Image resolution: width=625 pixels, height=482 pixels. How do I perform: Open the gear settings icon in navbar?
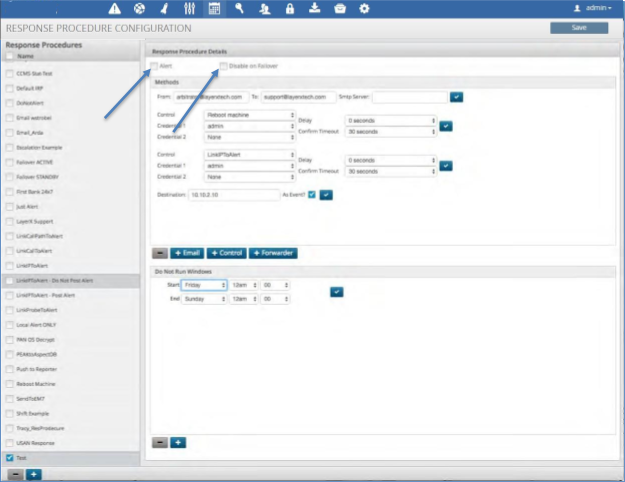[364, 8]
